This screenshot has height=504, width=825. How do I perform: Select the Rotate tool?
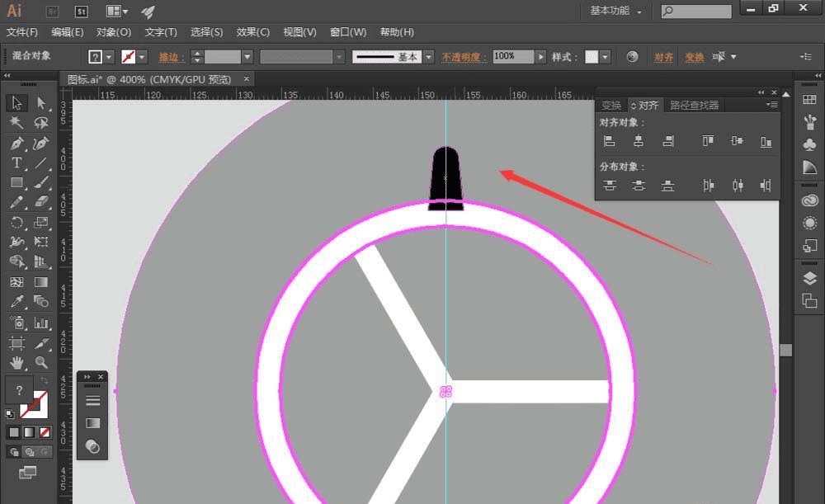[16, 223]
